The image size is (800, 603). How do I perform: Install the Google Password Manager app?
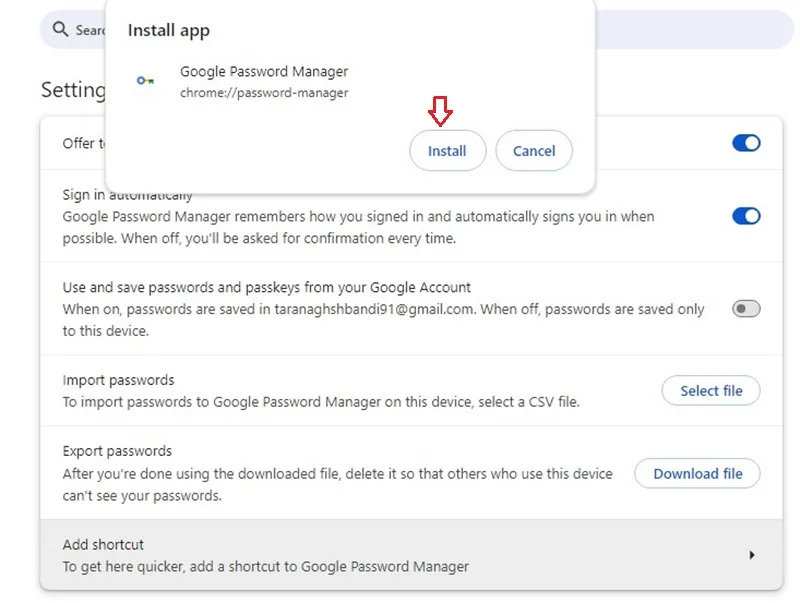click(x=447, y=150)
